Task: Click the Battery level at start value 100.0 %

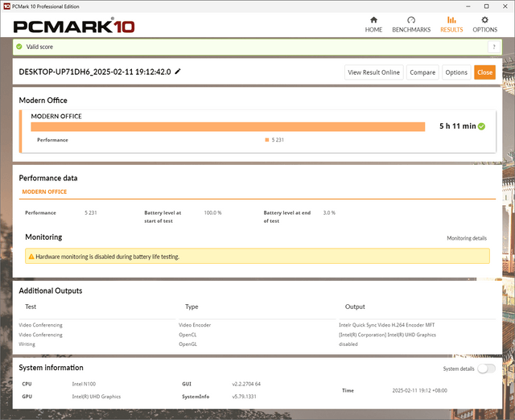Action: click(212, 212)
